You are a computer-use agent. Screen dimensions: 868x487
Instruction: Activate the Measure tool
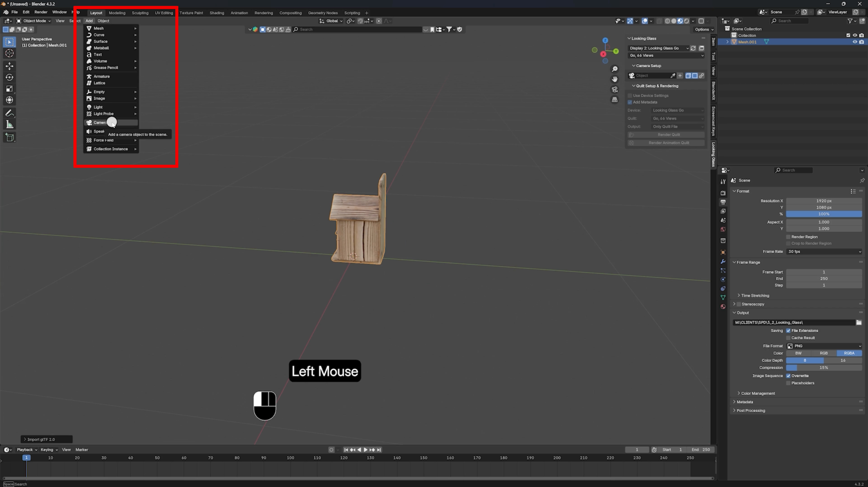coord(9,125)
